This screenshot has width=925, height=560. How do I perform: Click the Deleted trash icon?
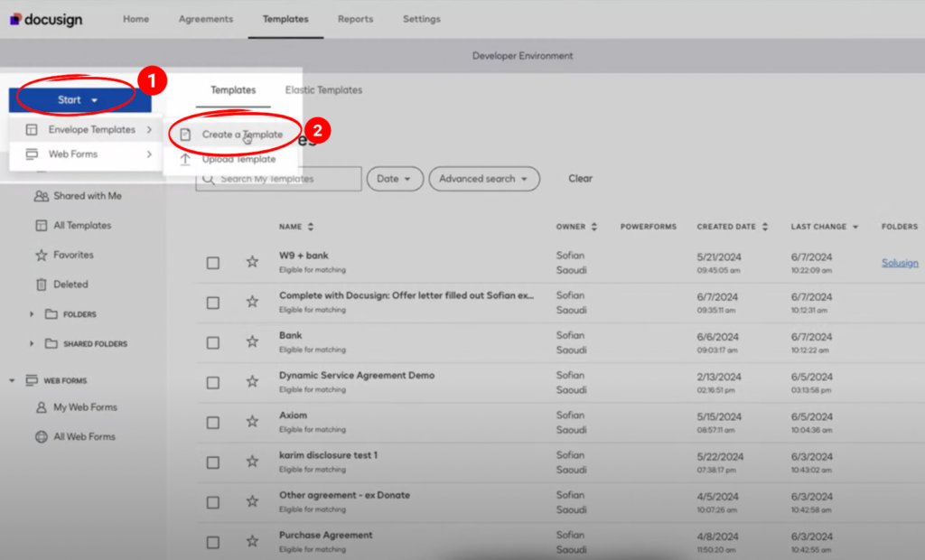(x=42, y=285)
